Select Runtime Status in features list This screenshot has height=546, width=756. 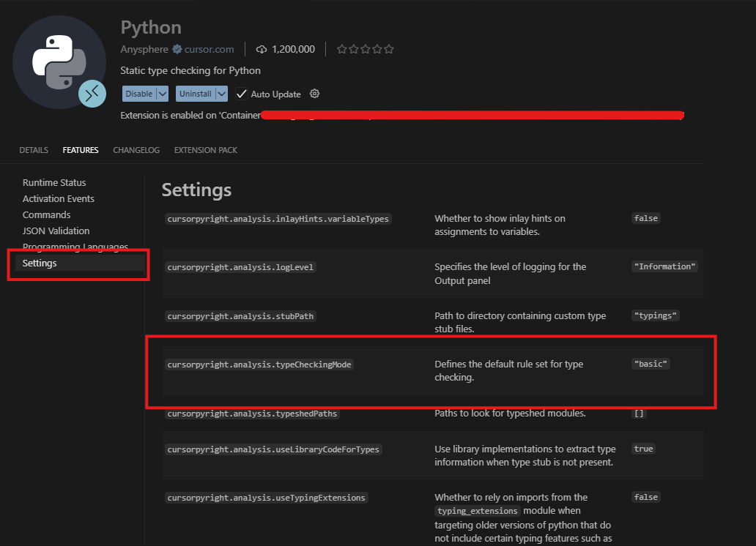coord(54,183)
